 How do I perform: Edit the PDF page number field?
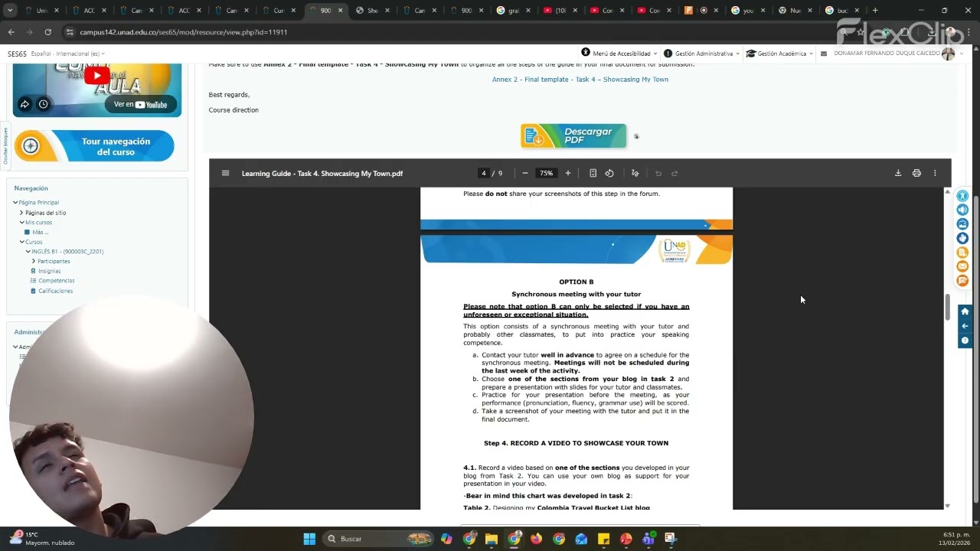(484, 173)
